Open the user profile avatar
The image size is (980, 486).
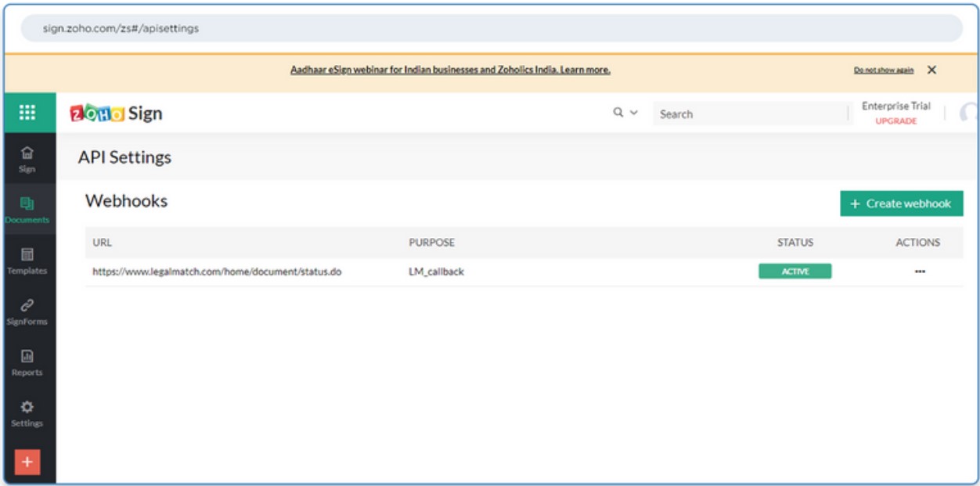coord(969,113)
